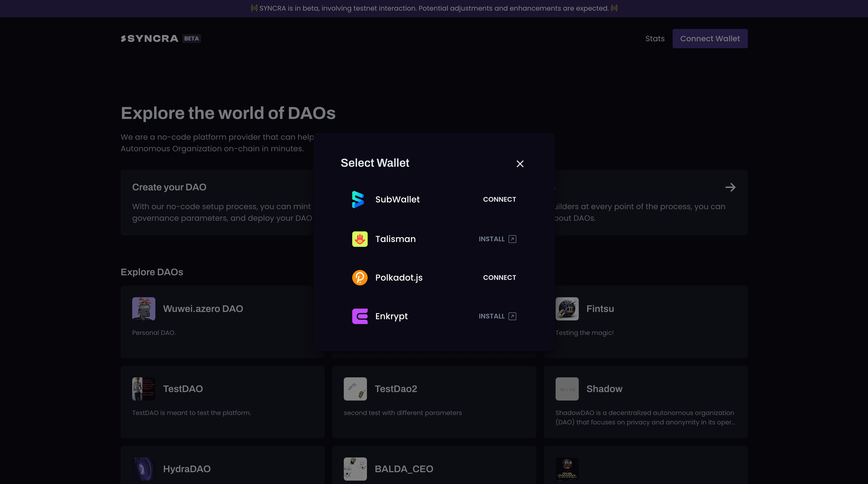
Task: Connect the SubWallet wallet
Action: click(499, 200)
